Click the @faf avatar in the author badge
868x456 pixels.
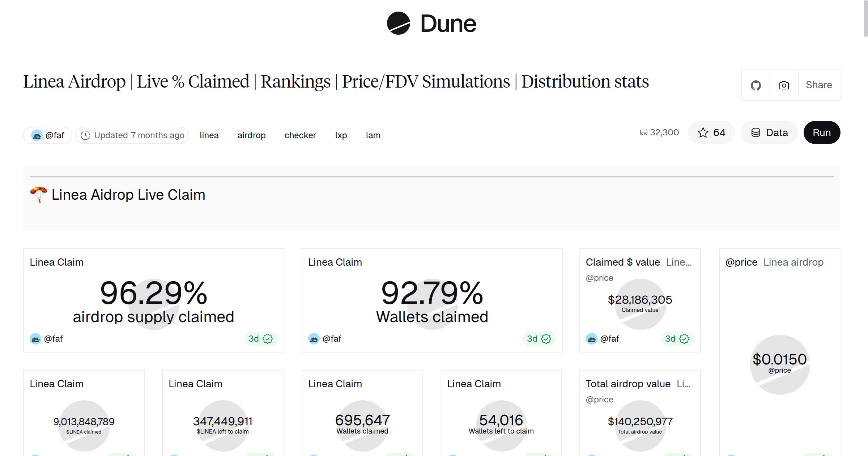tap(37, 135)
